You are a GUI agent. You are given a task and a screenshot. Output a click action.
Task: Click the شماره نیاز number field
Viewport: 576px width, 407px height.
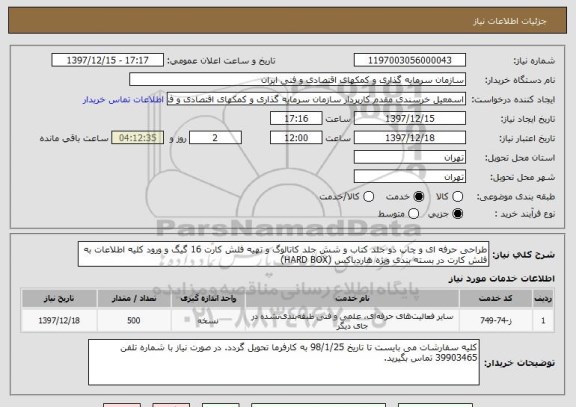[410, 60]
